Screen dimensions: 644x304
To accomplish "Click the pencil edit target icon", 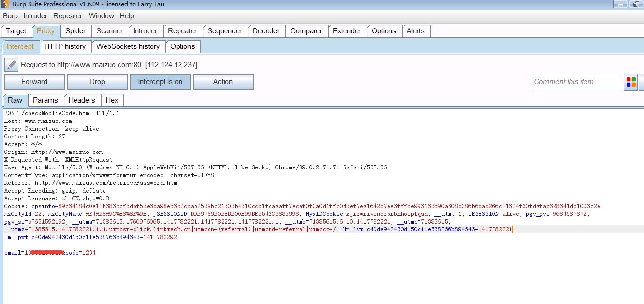I will point(11,64).
